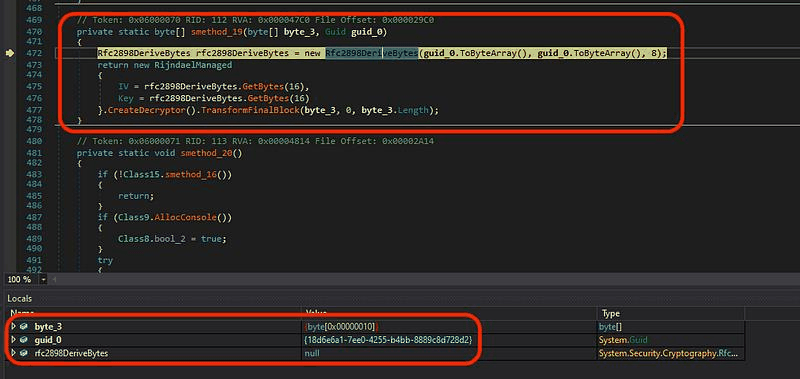800x379 pixels.
Task: Open the 100 % zoom dropdown
Action: click(43, 280)
